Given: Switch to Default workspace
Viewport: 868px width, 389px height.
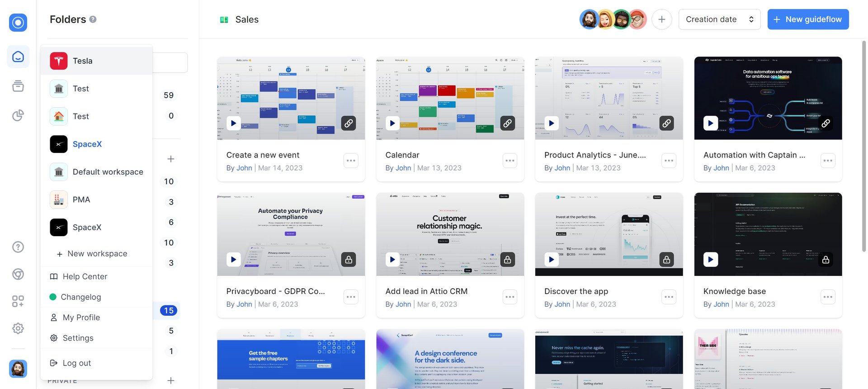Looking at the screenshot, I should tap(96, 172).
